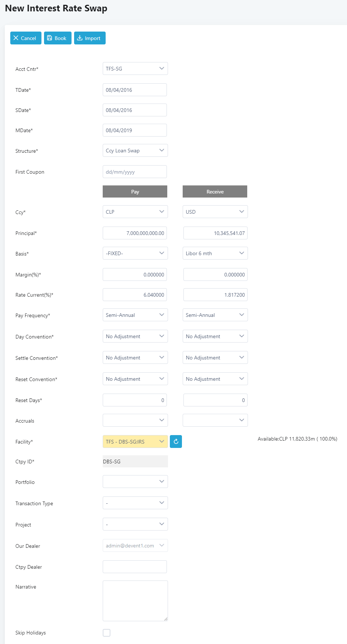Click the Pay column header
The width and height of the screenshot is (347, 644).
pos(135,192)
